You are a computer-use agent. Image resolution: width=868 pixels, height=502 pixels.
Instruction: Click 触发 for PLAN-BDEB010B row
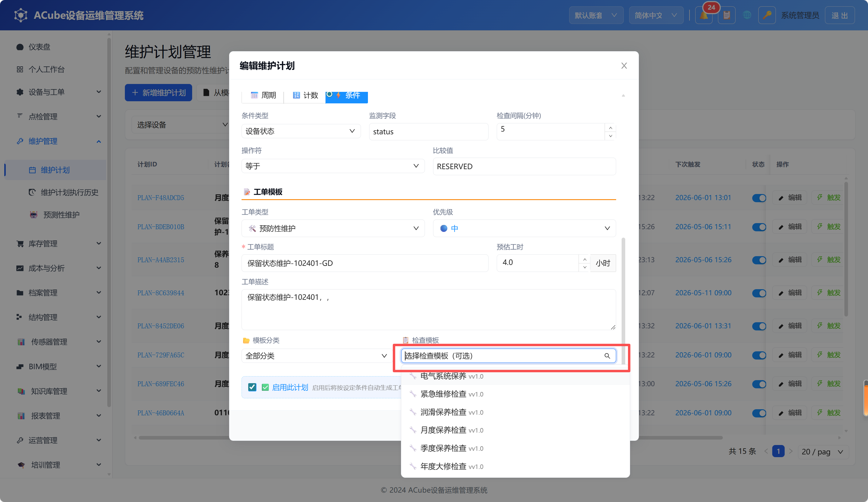pyautogui.click(x=828, y=227)
